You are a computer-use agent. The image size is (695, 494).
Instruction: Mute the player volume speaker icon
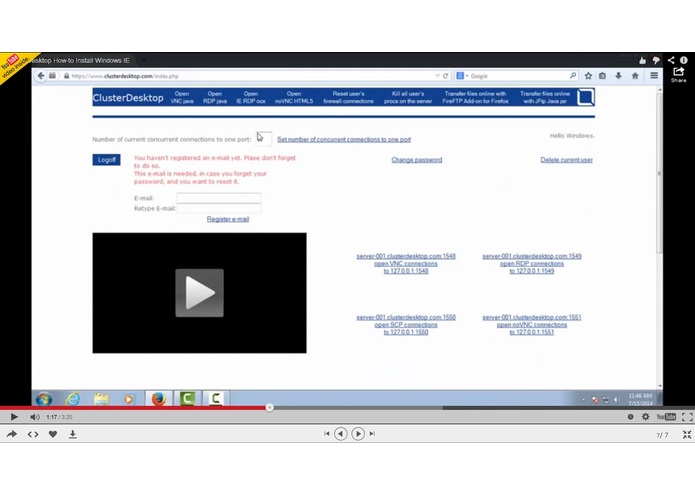[35, 417]
